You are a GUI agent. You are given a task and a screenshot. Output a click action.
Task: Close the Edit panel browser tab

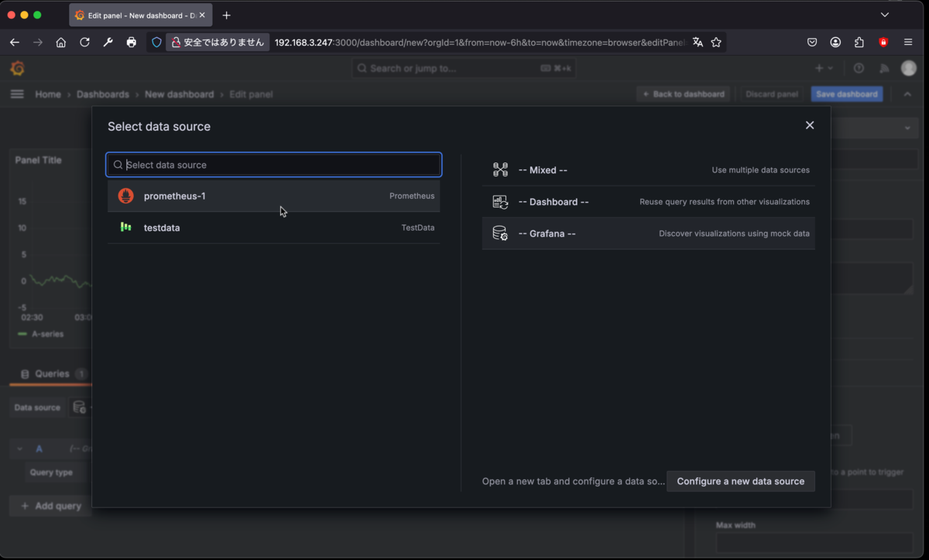coord(202,15)
